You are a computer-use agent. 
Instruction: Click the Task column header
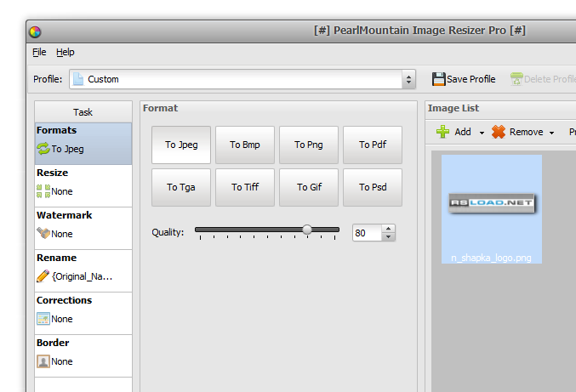click(83, 112)
